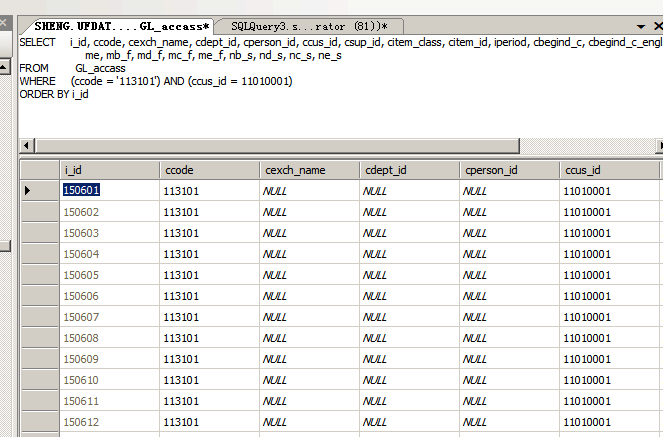
Task: Select the row header for row 150608
Action: coord(40,338)
